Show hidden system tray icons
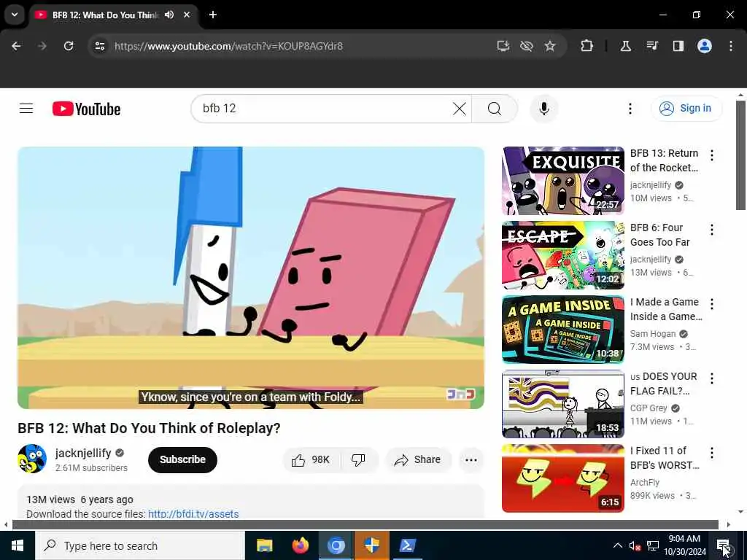Image resolution: width=747 pixels, height=560 pixels. tap(617, 545)
